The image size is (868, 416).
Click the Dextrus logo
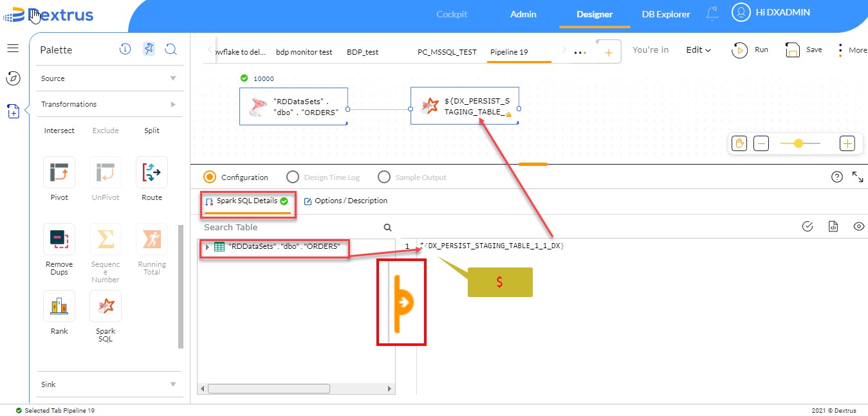click(48, 15)
